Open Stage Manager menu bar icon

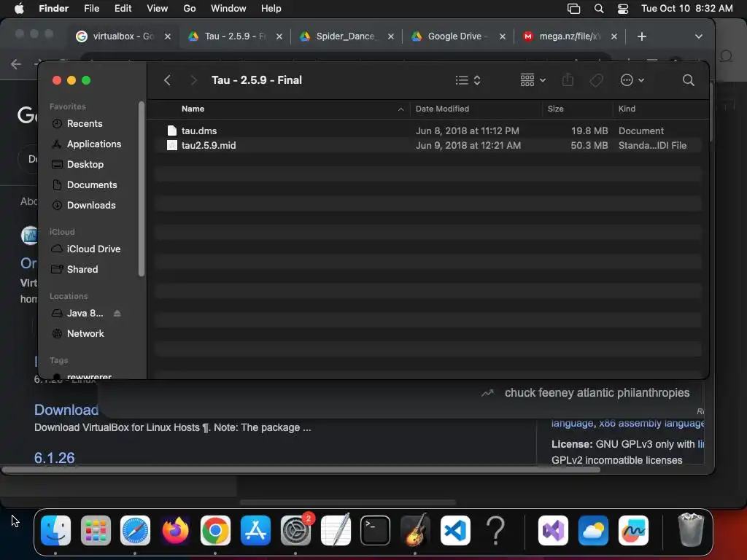573,9
